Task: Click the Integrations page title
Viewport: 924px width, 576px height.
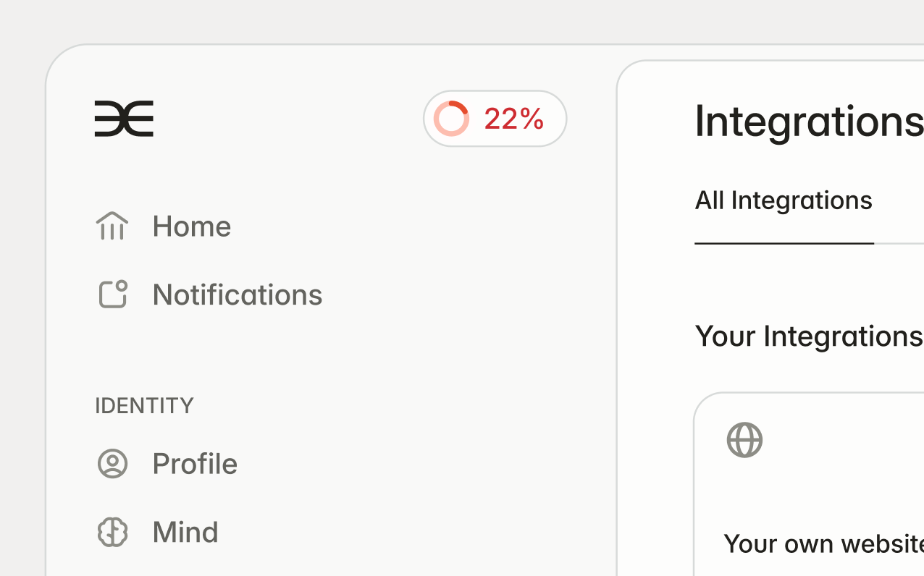Action: pyautogui.click(x=808, y=121)
